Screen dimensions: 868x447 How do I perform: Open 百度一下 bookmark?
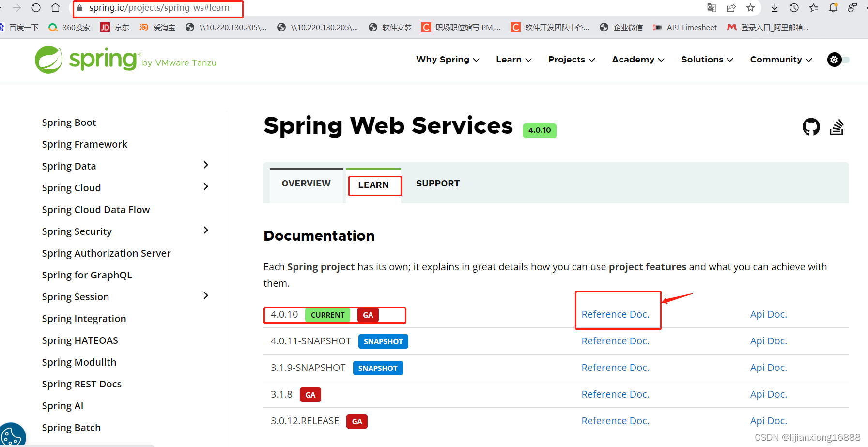(19, 28)
